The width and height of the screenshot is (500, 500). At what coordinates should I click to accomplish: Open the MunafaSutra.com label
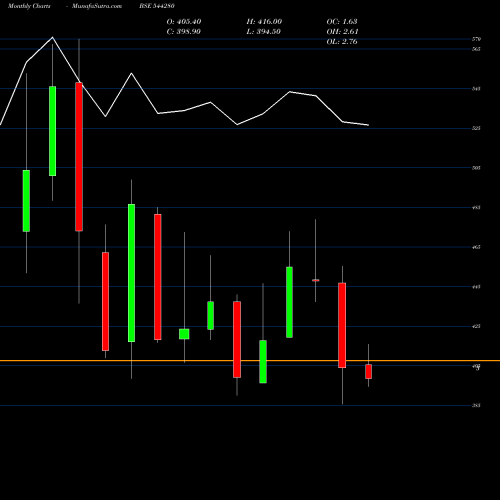click(x=97, y=6)
